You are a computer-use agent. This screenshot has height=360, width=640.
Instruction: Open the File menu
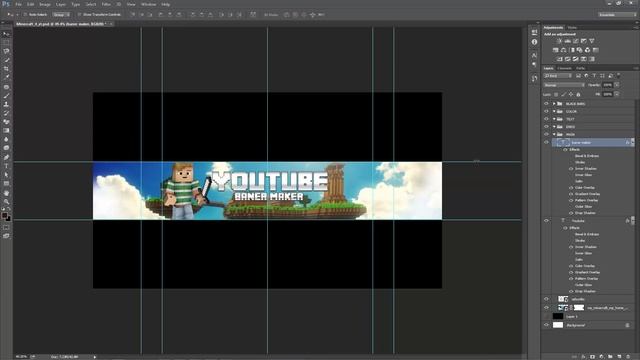click(x=18, y=4)
